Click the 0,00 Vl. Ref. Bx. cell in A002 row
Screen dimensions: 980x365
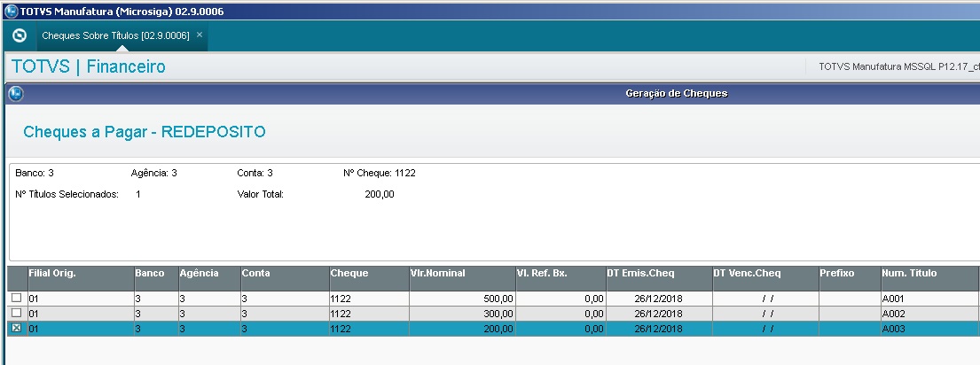point(561,314)
